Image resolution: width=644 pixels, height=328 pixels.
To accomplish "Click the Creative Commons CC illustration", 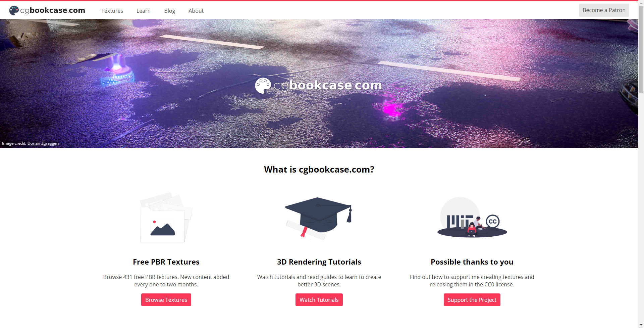I will pos(472,217).
